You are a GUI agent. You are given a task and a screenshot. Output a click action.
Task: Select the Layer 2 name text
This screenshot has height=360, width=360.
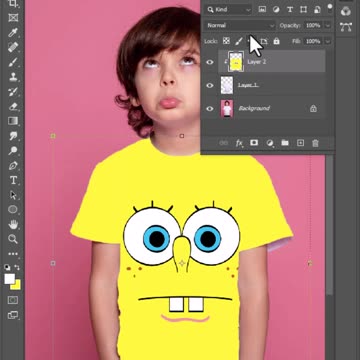257,62
